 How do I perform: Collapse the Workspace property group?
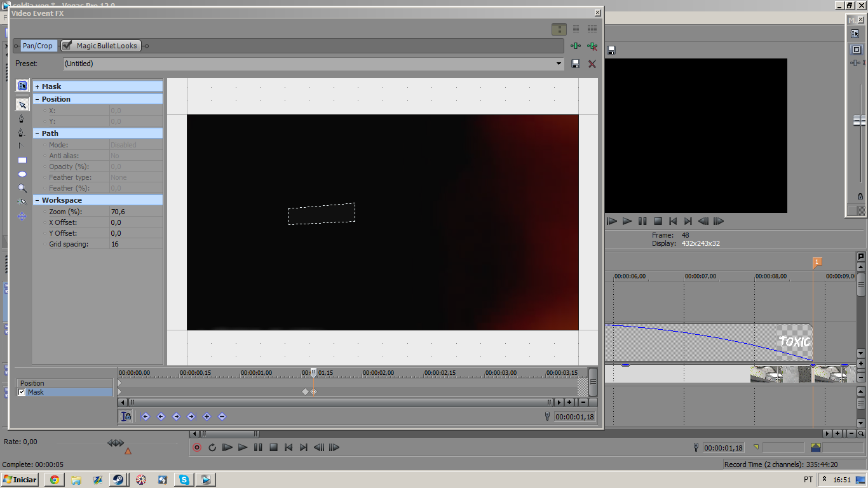(37, 200)
